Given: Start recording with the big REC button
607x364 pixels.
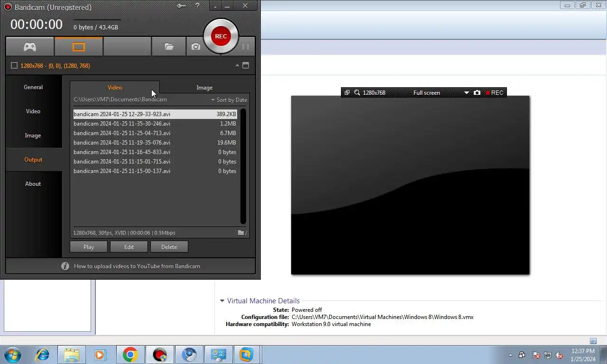Looking at the screenshot, I should tap(221, 36).
